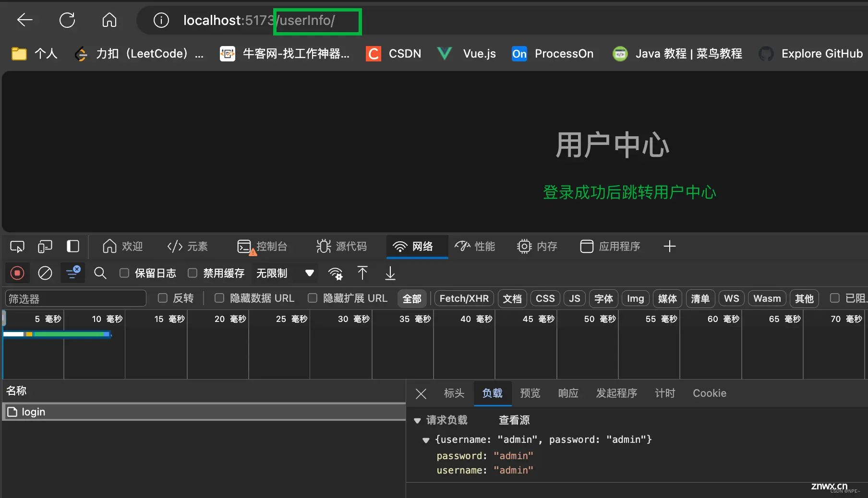Reload the page with the refresh icon
The height and width of the screenshot is (498, 868).
point(67,20)
